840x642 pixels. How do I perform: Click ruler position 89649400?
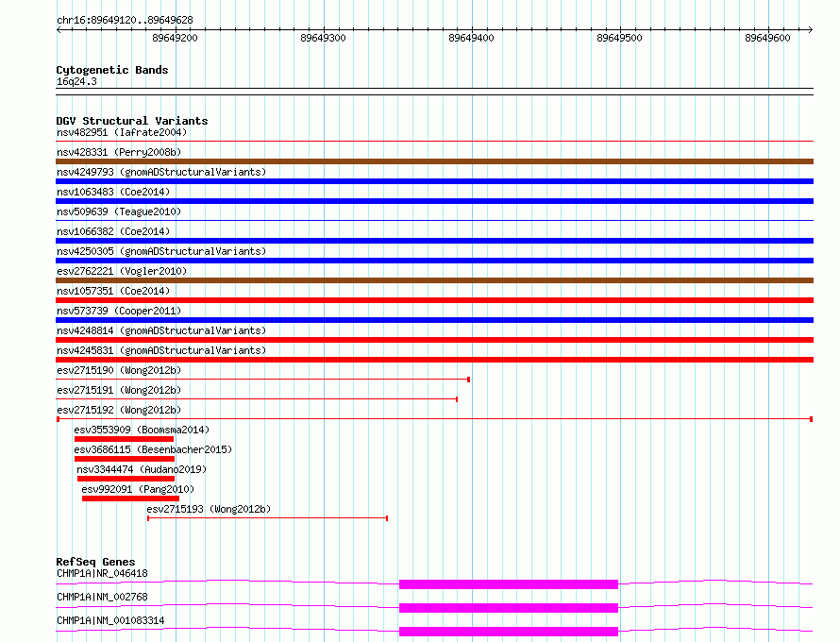click(x=471, y=38)
